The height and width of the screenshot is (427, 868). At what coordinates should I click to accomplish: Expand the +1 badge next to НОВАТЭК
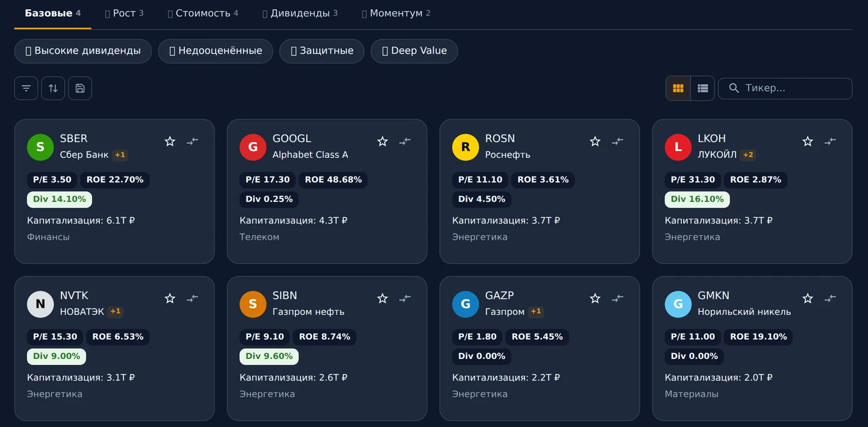pyautogui.click(x=115, y=312)
